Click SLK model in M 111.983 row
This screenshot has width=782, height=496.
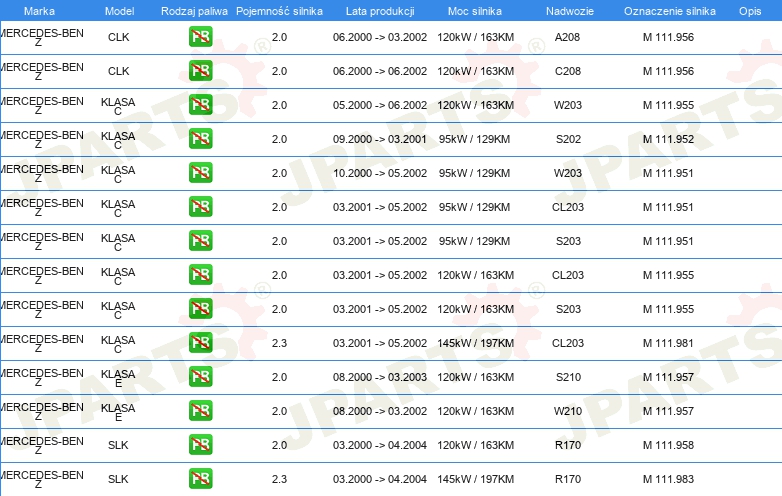click(x=118, y=479)
